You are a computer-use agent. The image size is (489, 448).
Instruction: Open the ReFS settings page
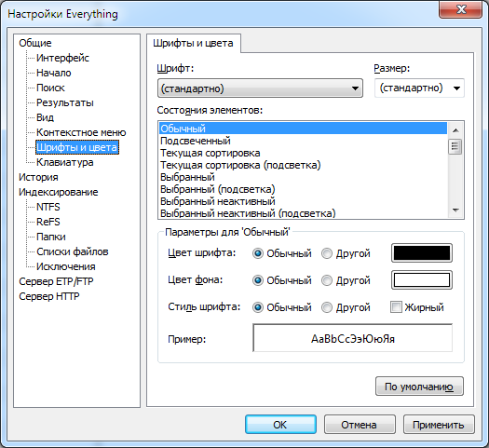point(48,222)
